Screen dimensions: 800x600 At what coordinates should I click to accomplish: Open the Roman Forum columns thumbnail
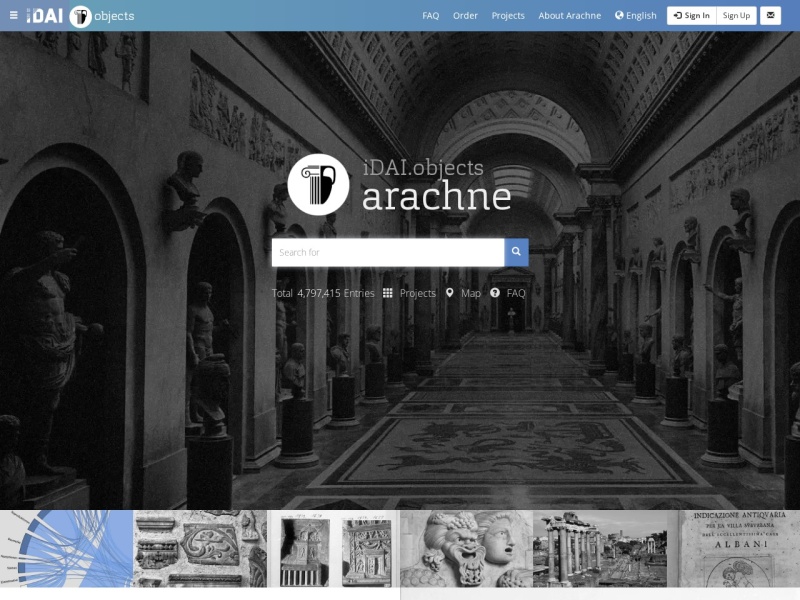point(600,548)
